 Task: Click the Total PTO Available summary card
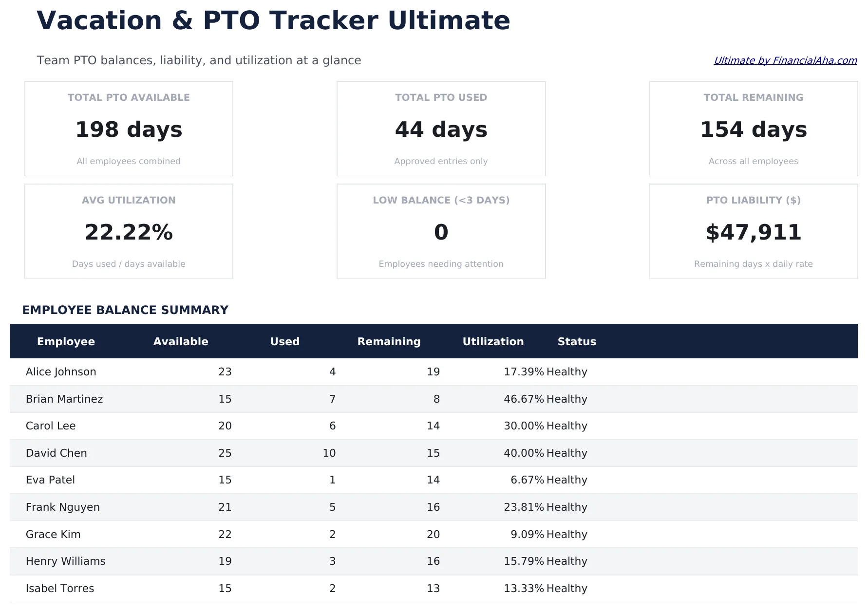pos(129,129)
